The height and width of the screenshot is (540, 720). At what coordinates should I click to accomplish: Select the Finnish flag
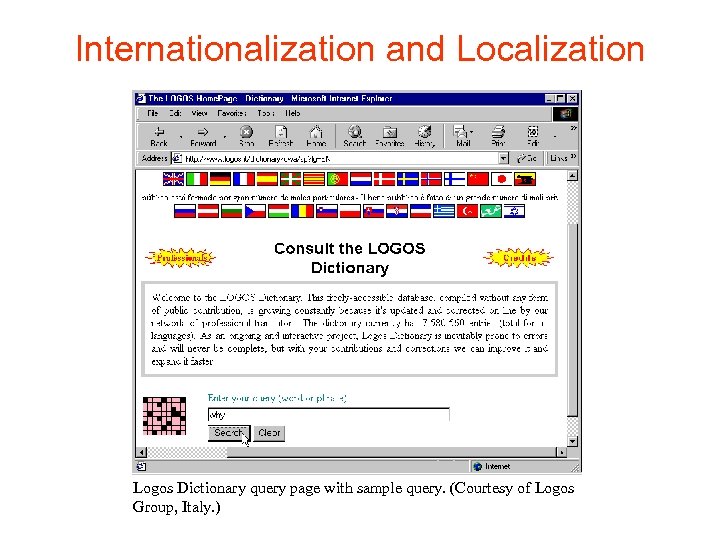455,179
